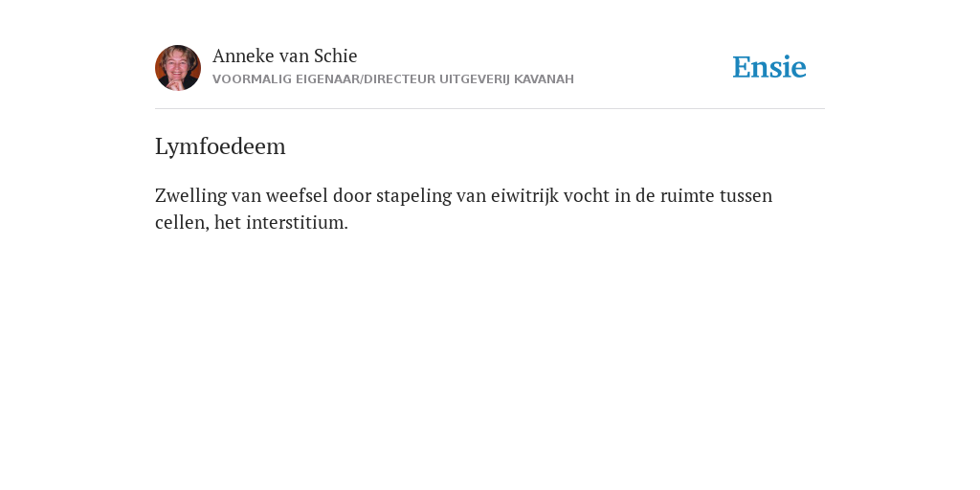This screenshot has height=490, width=980.
Task: Click the word vocht in the definition
Action: coord(587,196)
